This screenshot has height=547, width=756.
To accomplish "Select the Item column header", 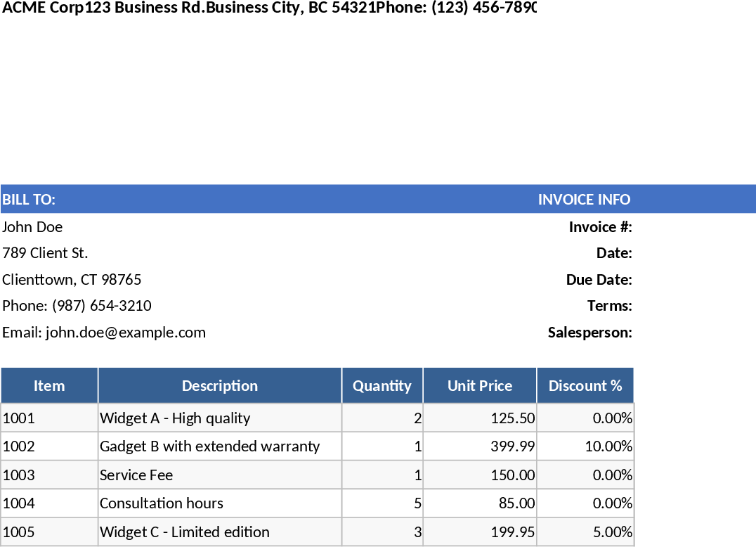I will click(49, 385).
